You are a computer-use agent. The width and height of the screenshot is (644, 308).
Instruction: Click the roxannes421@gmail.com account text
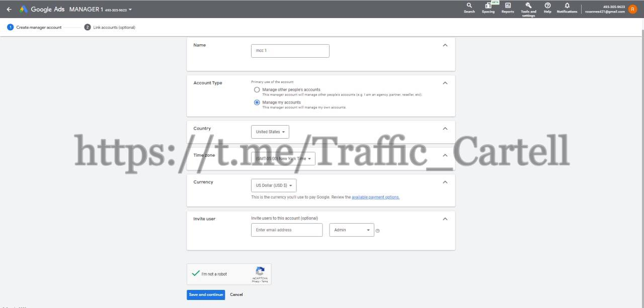605,12
